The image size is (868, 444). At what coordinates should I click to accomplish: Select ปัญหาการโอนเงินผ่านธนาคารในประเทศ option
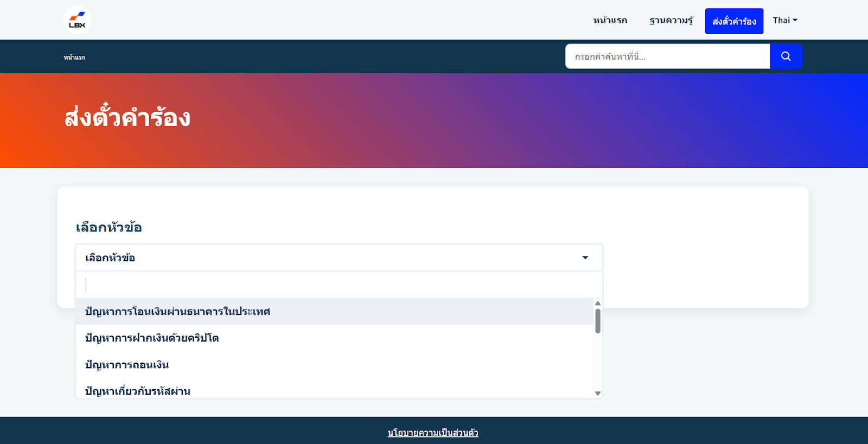click(335, 311)
